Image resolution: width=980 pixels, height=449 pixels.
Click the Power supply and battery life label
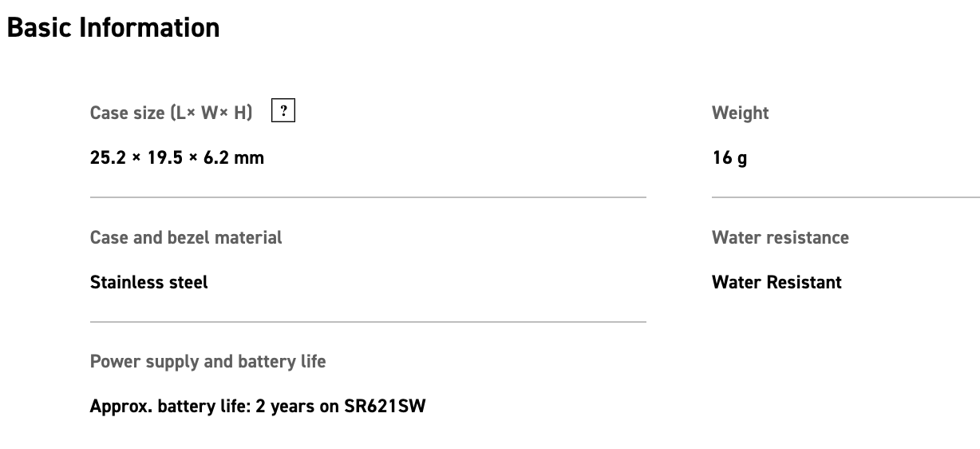pyautogui.click(x=207, y=361)
